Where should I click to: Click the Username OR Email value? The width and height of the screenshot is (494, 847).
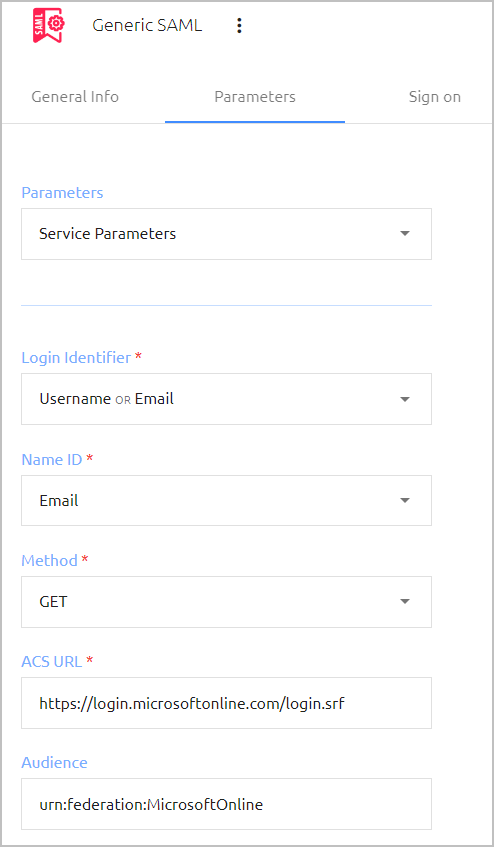pyautogui.click(x=106, y=399)
